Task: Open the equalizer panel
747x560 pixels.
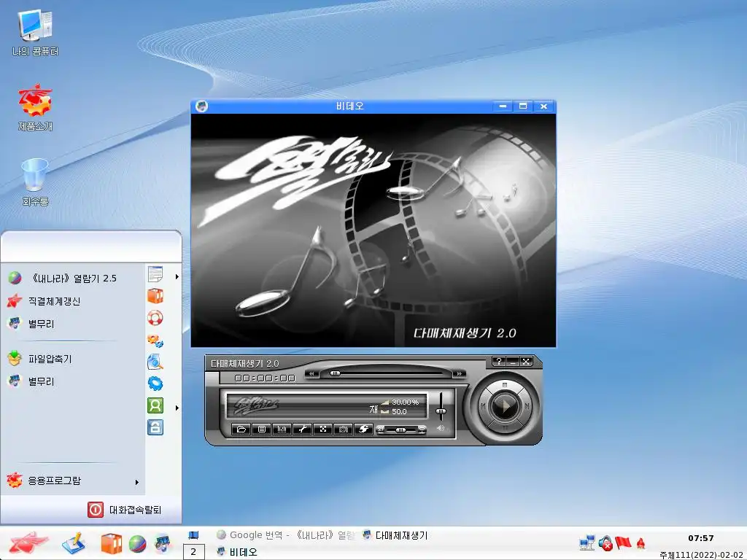Action: [x=282, y=429]
